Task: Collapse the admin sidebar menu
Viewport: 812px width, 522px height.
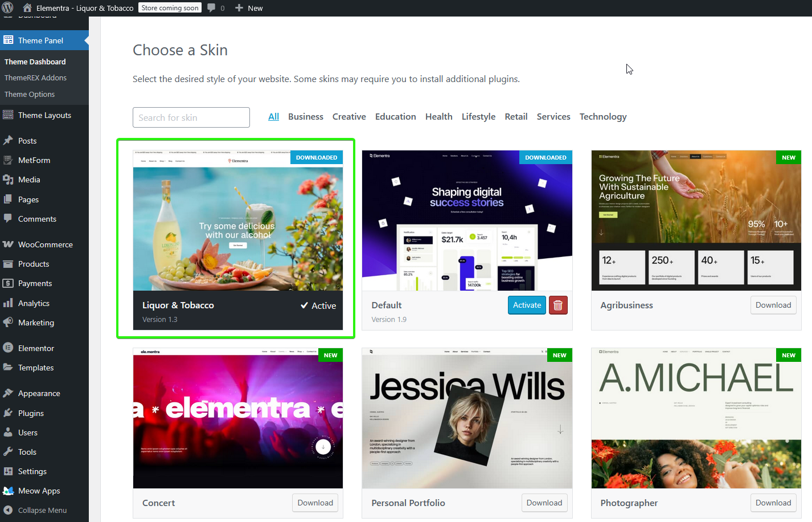Action: tap(42, 510)
